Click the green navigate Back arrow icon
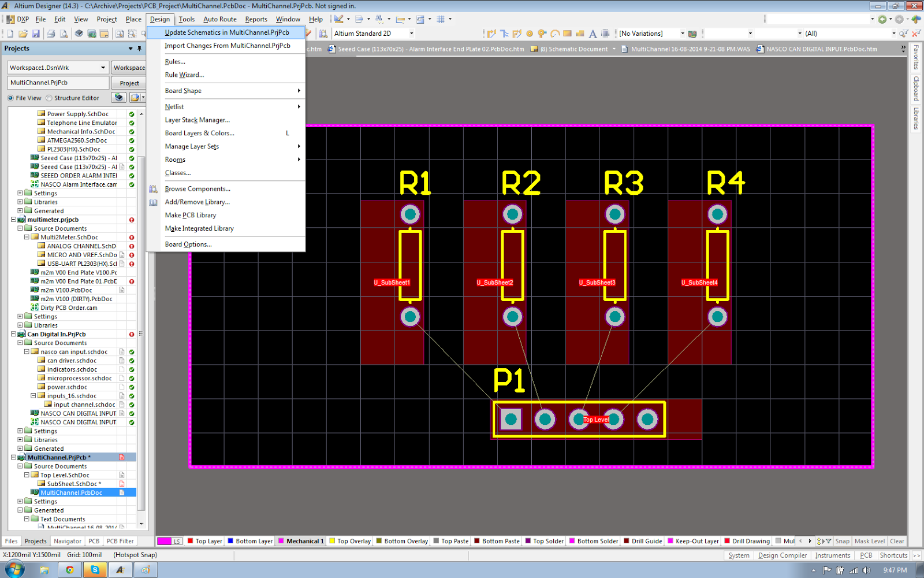The height and width of the screenshot is (578, 924). (x=882, y=19)
